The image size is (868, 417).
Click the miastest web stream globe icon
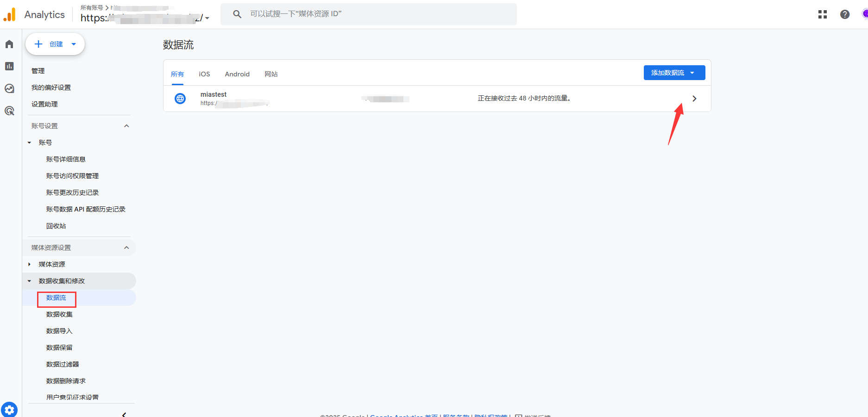point(180,99)
